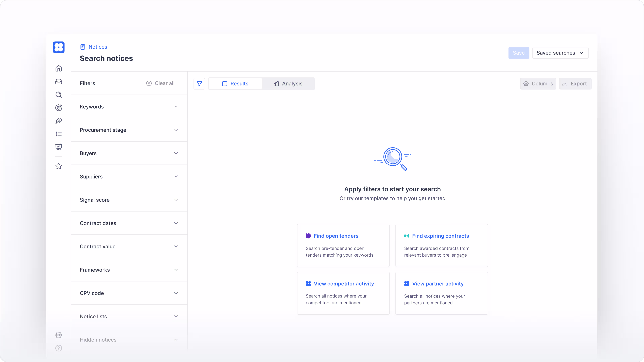Open the Home icon in sidebar
This screenshot has width=644, height=362.
[x=59, y=68]
